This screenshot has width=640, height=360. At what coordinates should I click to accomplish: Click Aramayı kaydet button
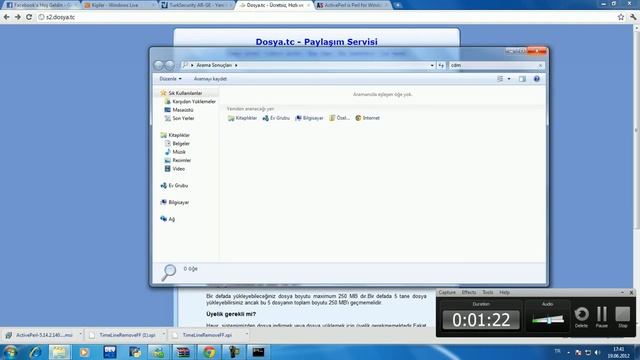tap(210, 79)
